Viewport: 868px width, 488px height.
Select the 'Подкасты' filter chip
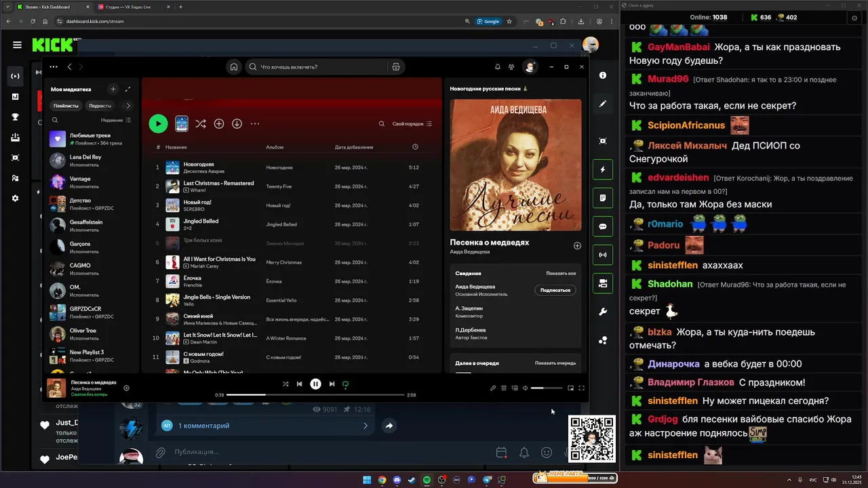click(100, 106)
